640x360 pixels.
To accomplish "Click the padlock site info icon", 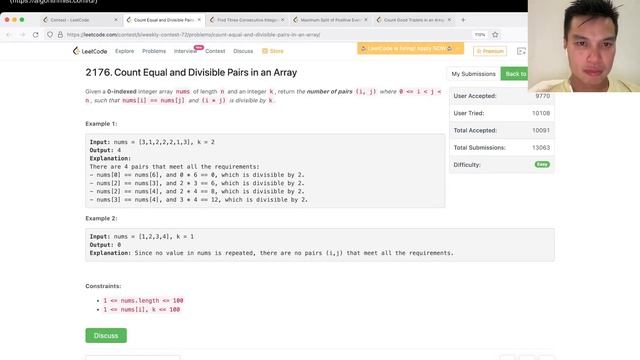I will [60, 35].
